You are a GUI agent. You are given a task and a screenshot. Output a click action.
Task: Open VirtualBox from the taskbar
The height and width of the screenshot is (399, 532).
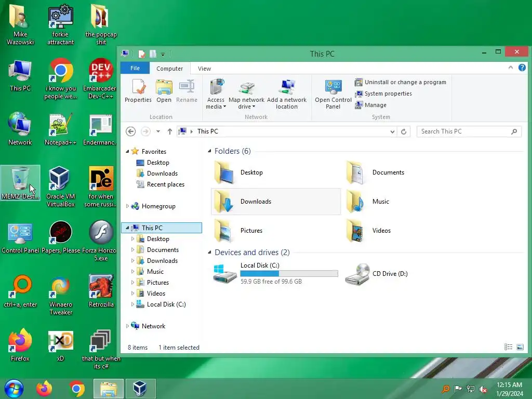140,389
